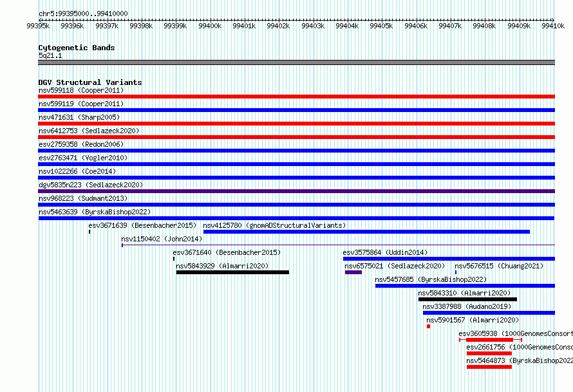Select esv2763471 (Vogler2010) label
This screenshot has height=392, width=573.
click(83, 158)
